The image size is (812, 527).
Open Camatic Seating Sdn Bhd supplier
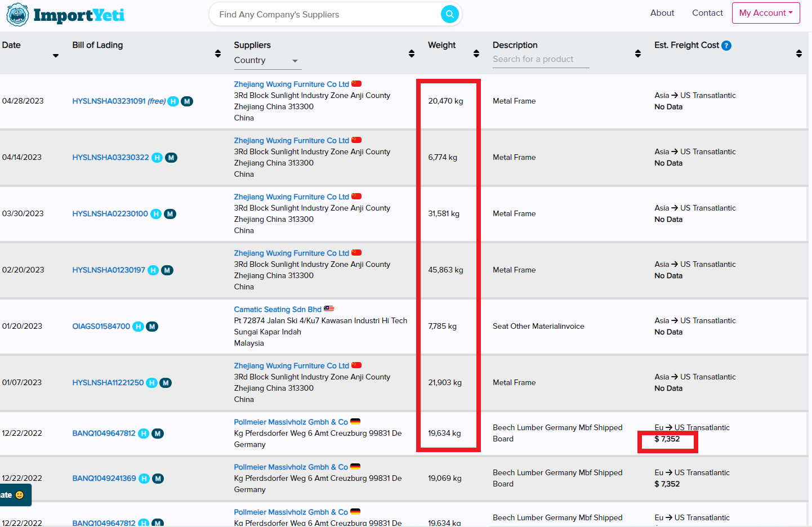[278, 310]
